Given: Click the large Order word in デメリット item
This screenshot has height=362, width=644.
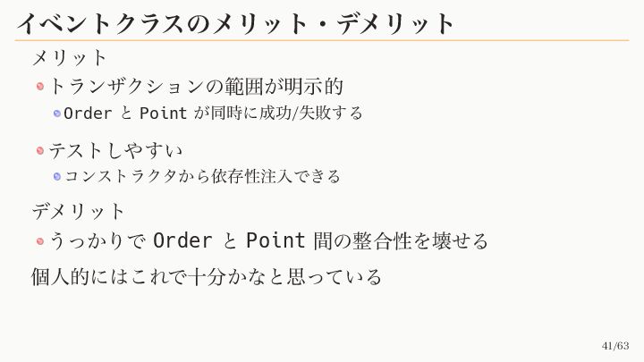Looking at the screenshot, I should [x=182, y=240].
